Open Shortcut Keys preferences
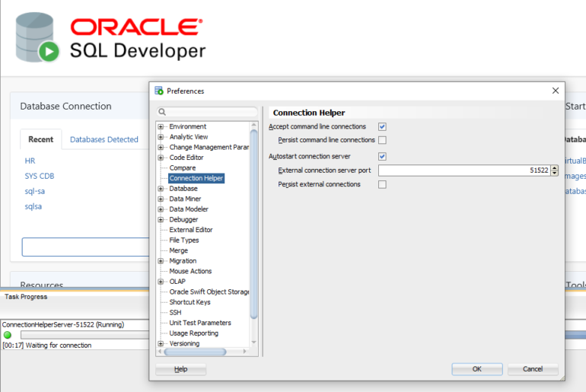 [189, 302]
